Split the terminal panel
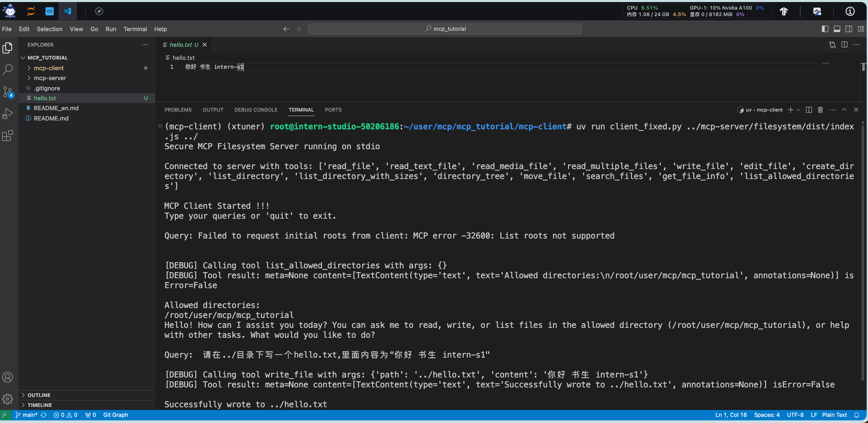 809,110
